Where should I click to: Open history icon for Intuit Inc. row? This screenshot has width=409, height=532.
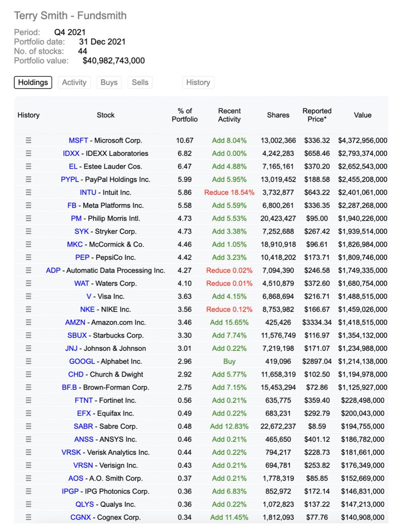point(28,192)
